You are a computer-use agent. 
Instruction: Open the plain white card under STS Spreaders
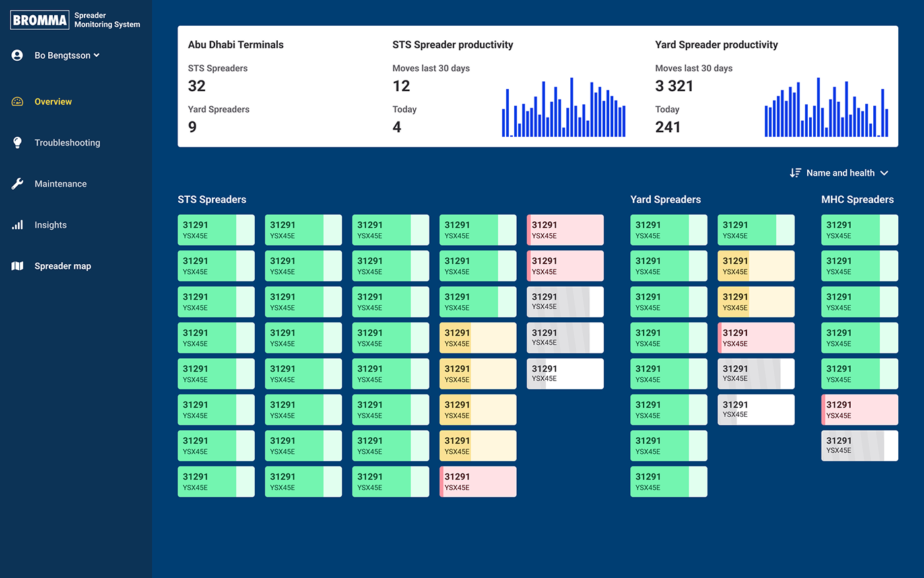click(x=565, y=374)
